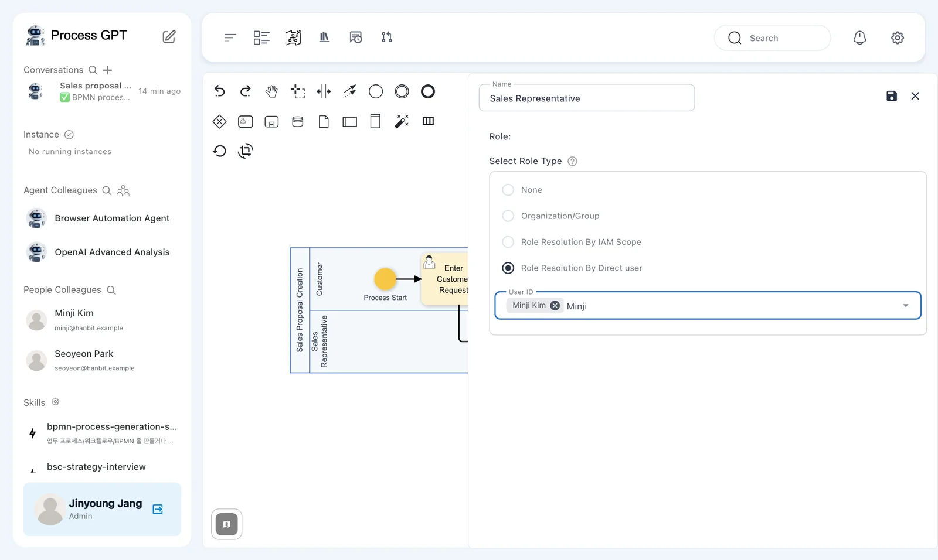Open the bpmn-process-generation skill
938x560 pixels.
pyautogui.click(x=103, y=433)
